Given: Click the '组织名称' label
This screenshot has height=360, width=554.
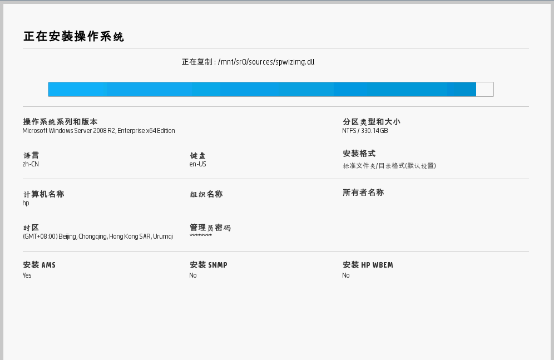Looking at the screenshot, I should point(206,194).
